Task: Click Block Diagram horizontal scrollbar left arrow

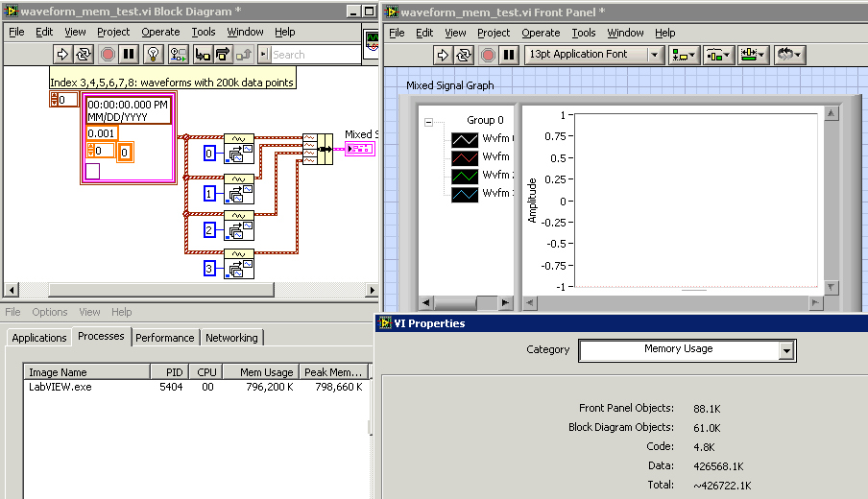Action: (x=12, y=290)
